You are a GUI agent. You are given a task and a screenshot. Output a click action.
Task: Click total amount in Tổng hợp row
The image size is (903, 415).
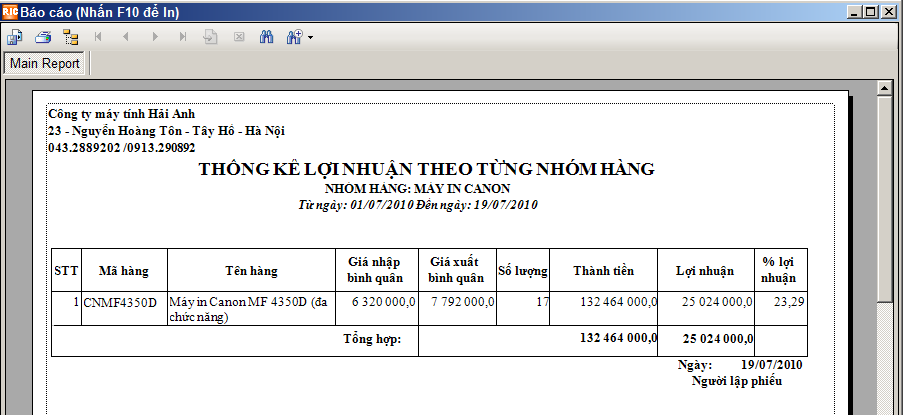point(619,338)
